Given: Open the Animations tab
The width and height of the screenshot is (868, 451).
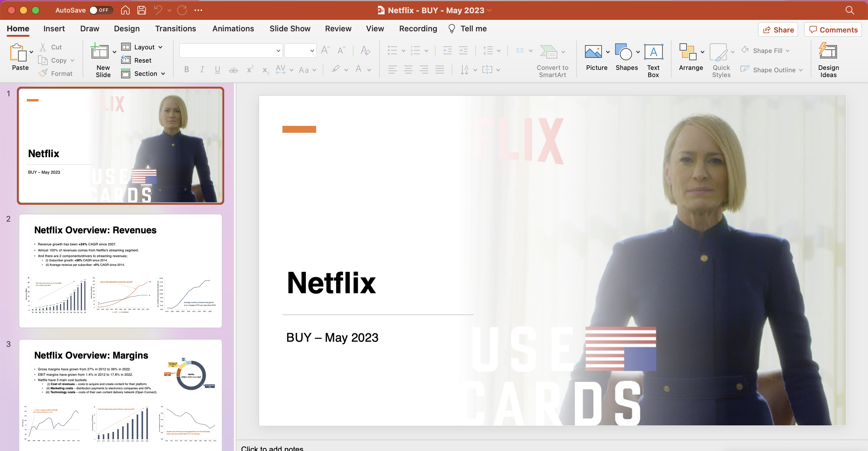Looking at the screenshot, I should [233, 29].
